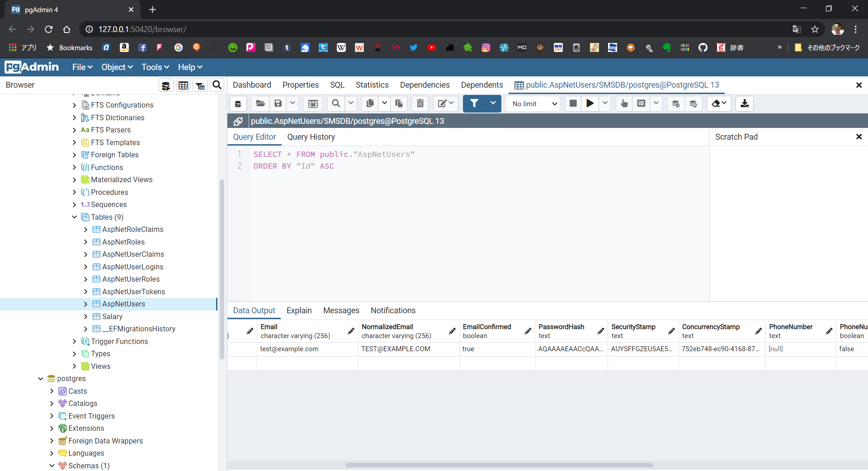This screenshot has height=471, width=868.
Task: Switch to the Dependencies tab
Action: click(x=425, y=85)
